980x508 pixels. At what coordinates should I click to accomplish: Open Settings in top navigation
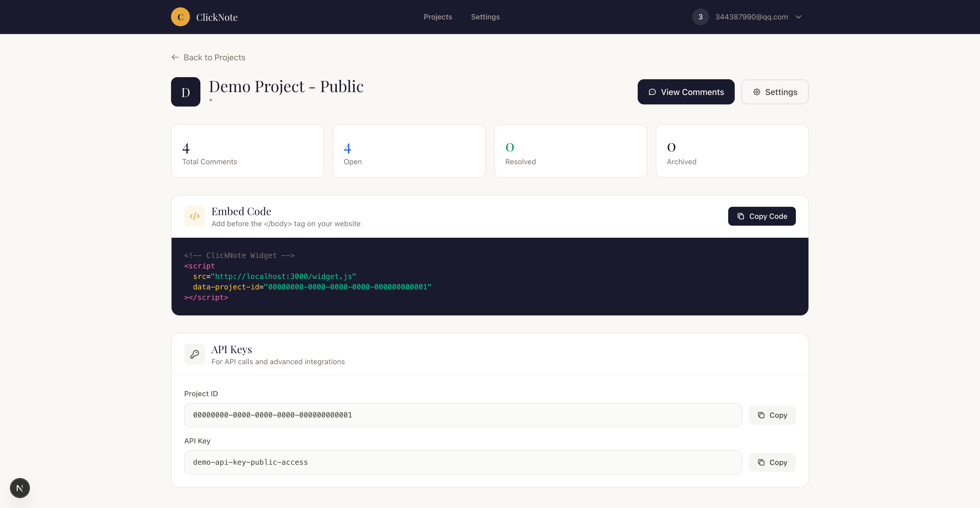485,17
